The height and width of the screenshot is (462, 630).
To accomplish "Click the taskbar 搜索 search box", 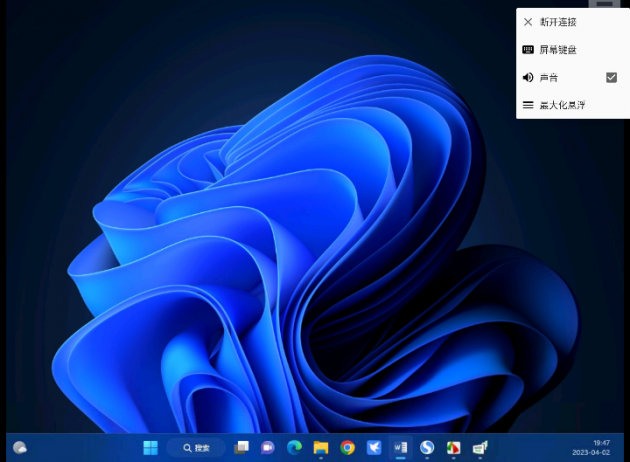I will [196, 447].
